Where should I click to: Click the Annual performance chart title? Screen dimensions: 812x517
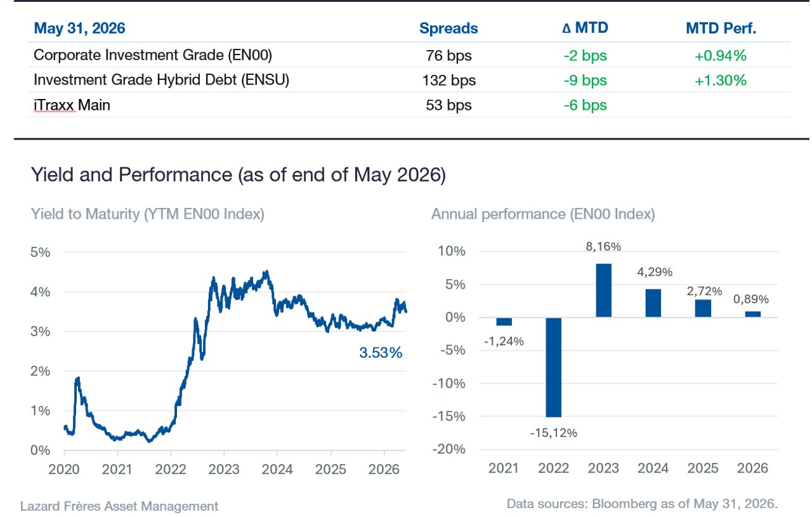(x=543, y=214)
